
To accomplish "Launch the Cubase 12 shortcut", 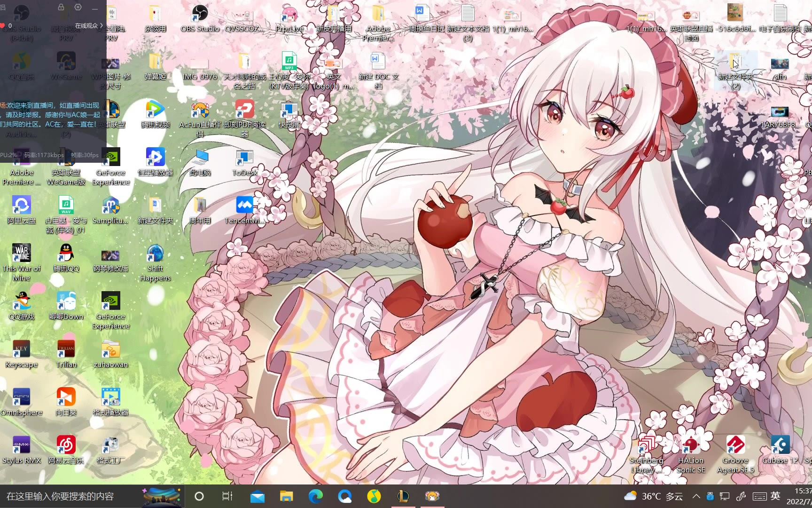I will pos(780,451).
